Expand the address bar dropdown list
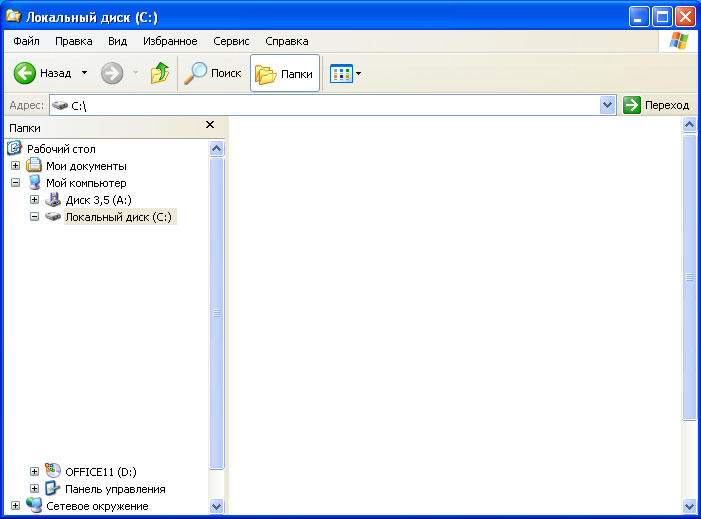 pos(607,105)
